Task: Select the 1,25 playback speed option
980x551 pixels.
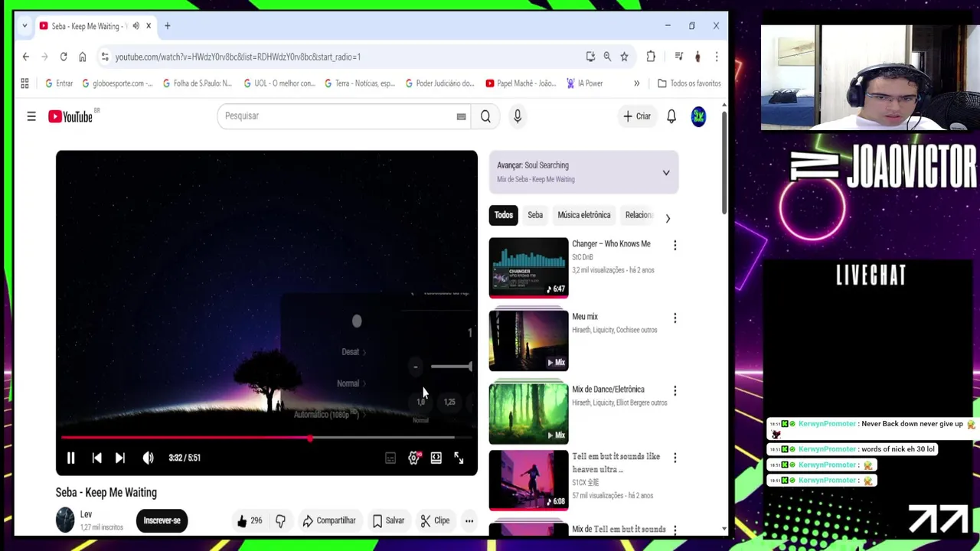Action: (x=449, y=402)
